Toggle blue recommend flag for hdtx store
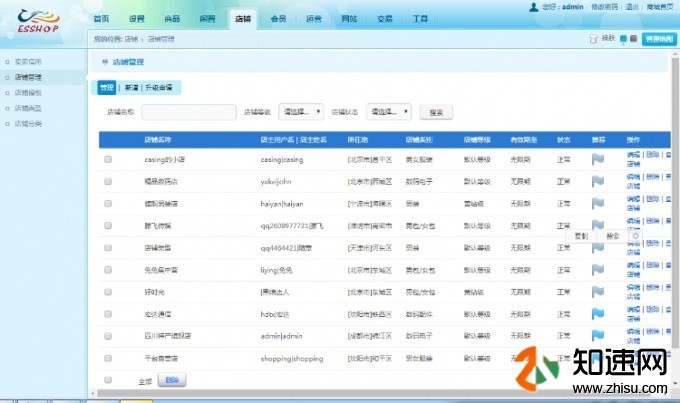The height and width of the screenshot is (403, 680). 598,314
